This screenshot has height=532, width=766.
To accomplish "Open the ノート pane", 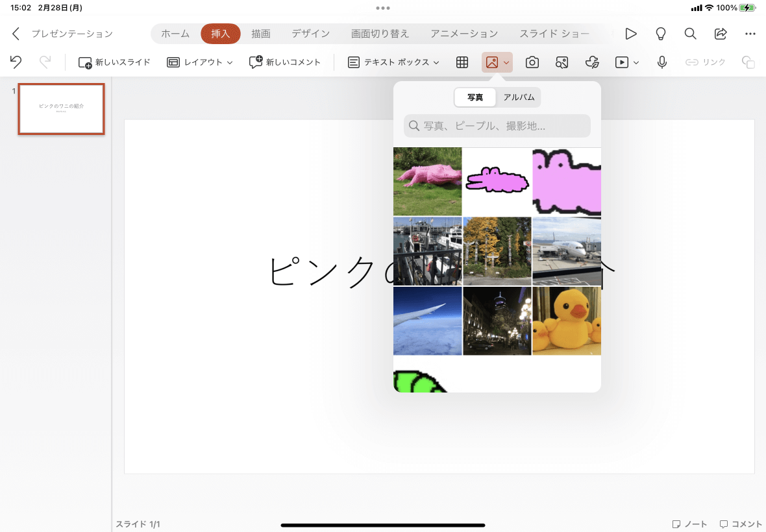I will pyautogui.click(x=690, y=524).
